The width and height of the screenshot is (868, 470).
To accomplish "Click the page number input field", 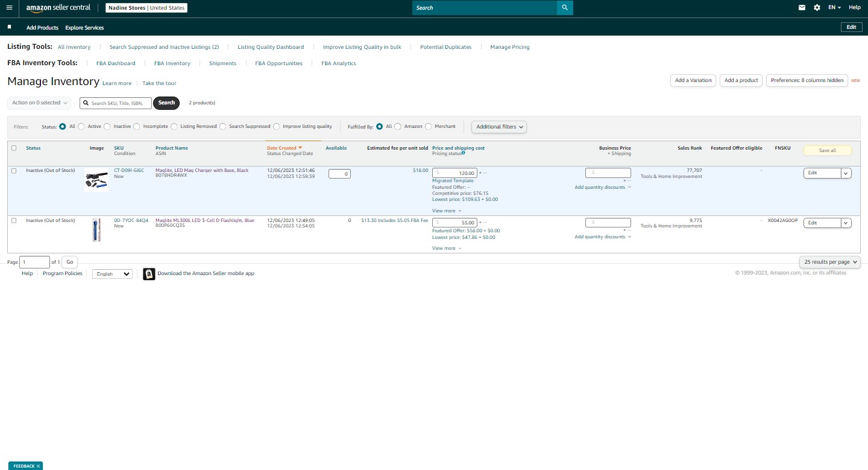I will point(35,262).
